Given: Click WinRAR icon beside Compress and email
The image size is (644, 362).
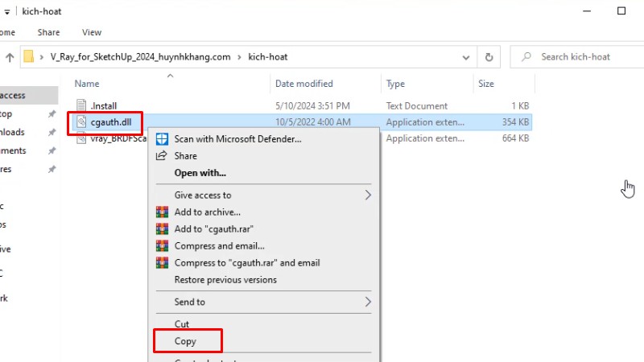Looking at the screenshot, I should point(162,245).
